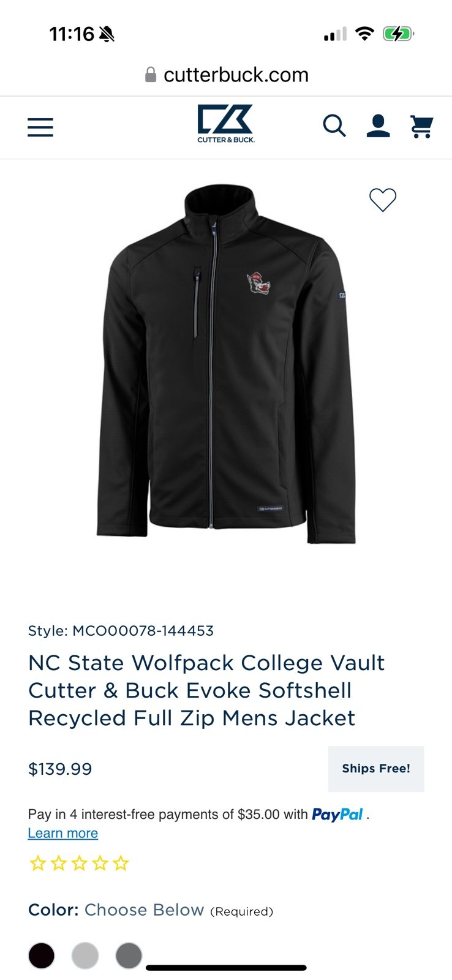The image size is (452, 980).
Task: Click the Learn more link
Action: (x=63, y=833)
